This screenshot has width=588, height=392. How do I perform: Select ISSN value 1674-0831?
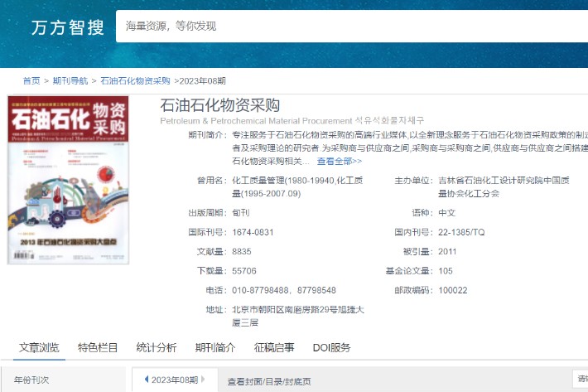coord(253,232)
